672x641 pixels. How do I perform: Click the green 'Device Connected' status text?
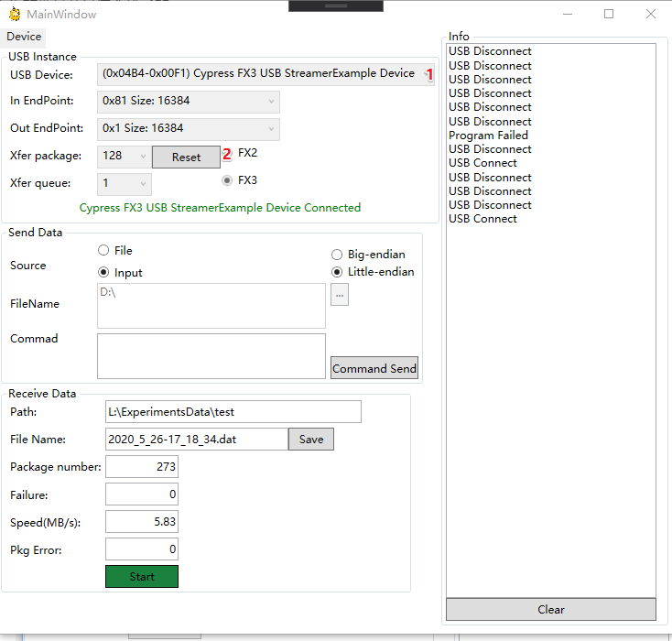pos(220,208)
